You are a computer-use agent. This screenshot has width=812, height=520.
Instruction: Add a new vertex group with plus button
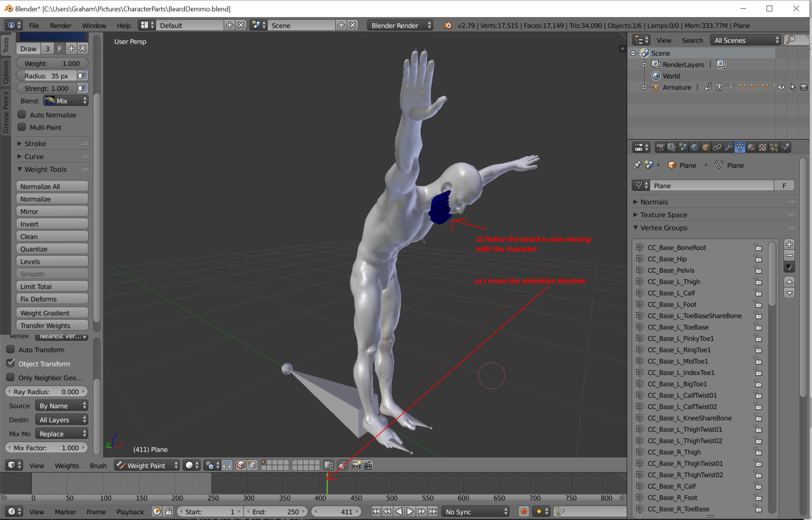pyautogui.click(x=789, y=244)
